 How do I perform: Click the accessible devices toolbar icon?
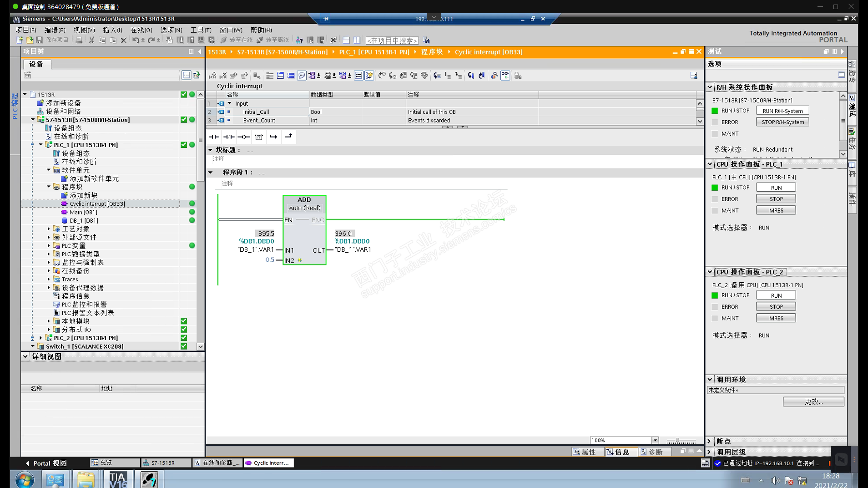coord(299,40)
